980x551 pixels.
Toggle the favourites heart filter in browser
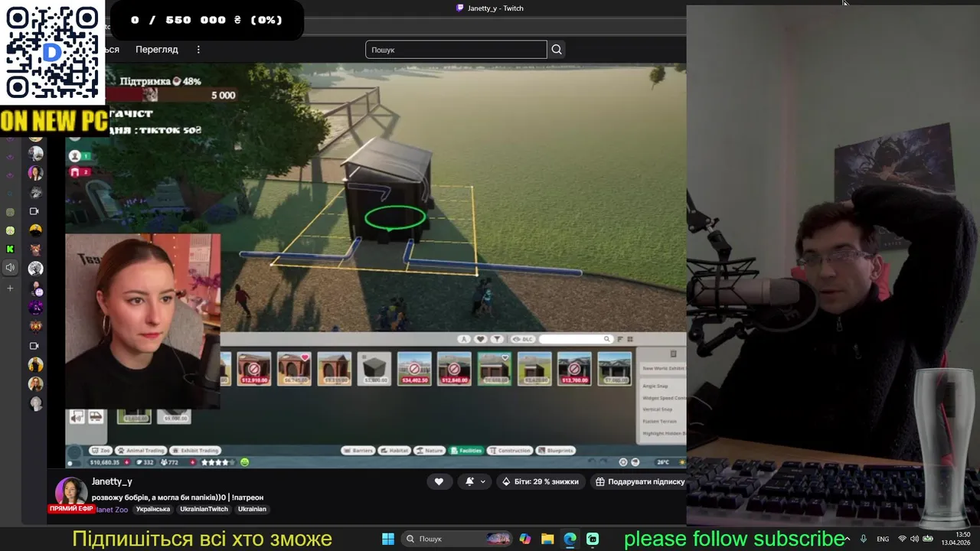click(x=481, y=339)
